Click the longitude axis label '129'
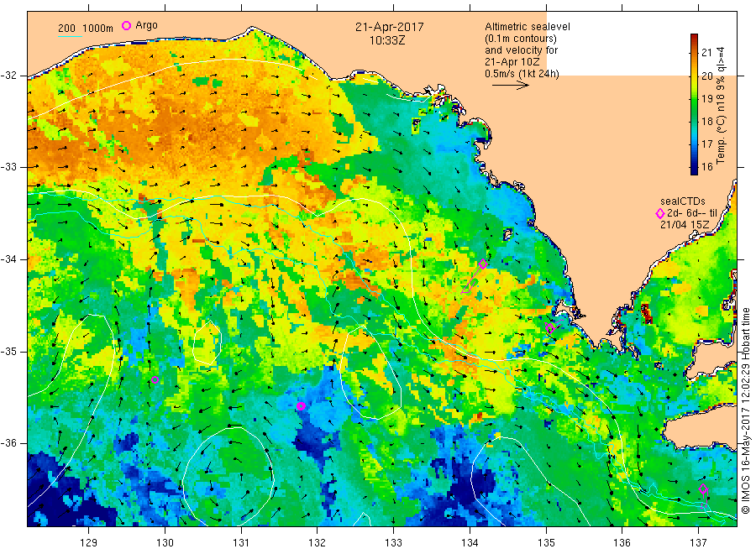Viewport: 756px width, 554px height. 89,543
